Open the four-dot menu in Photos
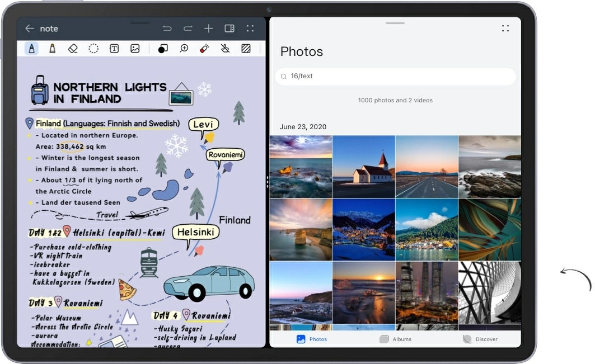This screenshot has height=364, width=595. point(505,29)
